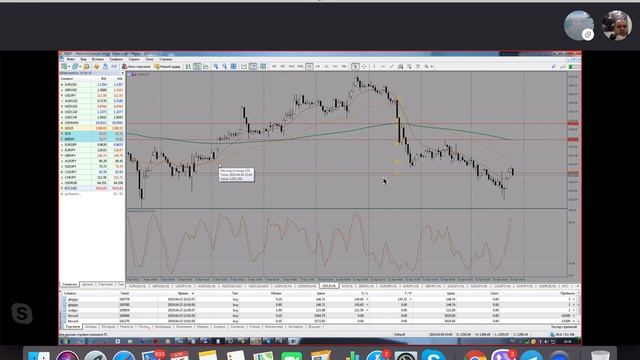Click the Новый ордер button

pos(168,66)
